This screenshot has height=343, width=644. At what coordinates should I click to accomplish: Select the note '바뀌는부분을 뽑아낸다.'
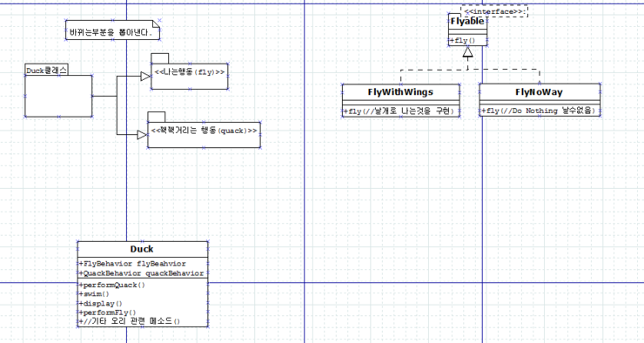click(112, 30)
